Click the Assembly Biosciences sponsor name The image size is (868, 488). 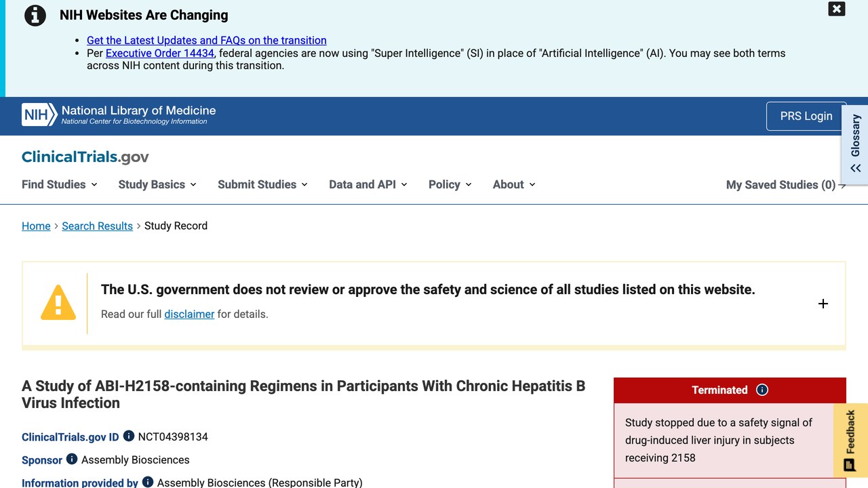point(136,460)
